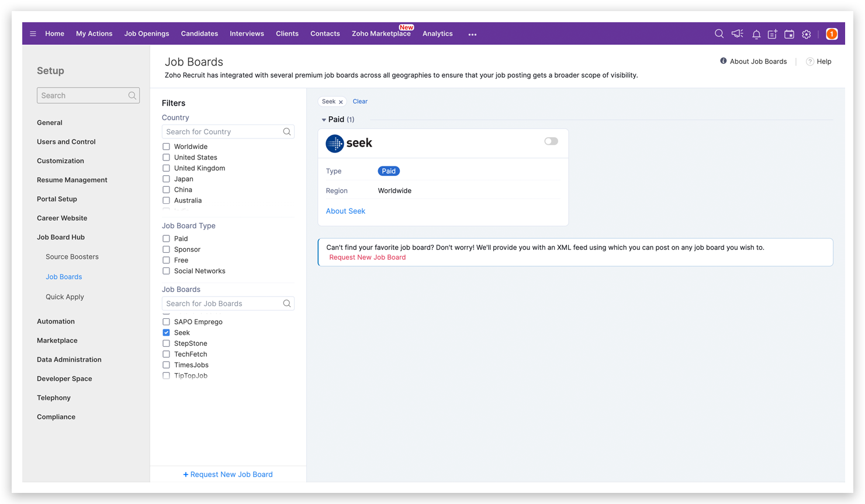
Task: Check the Worldwide country filter
Action: point(167,147)
